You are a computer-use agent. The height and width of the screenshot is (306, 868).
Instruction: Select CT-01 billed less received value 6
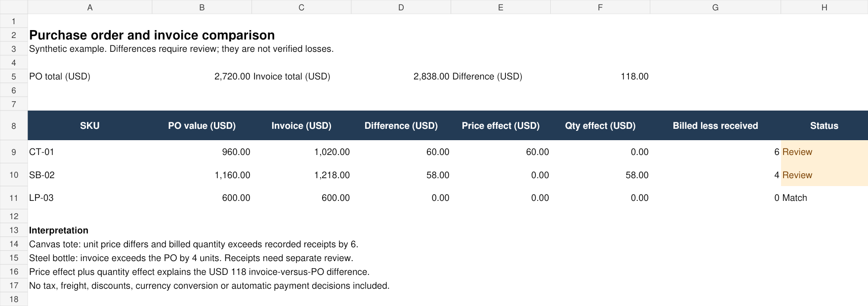715,152
